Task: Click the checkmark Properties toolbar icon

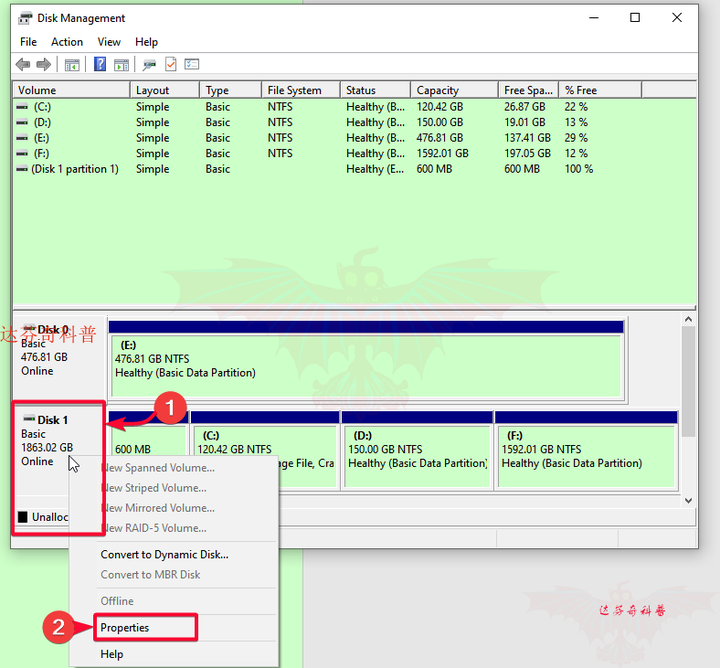Action: [171, 64]
